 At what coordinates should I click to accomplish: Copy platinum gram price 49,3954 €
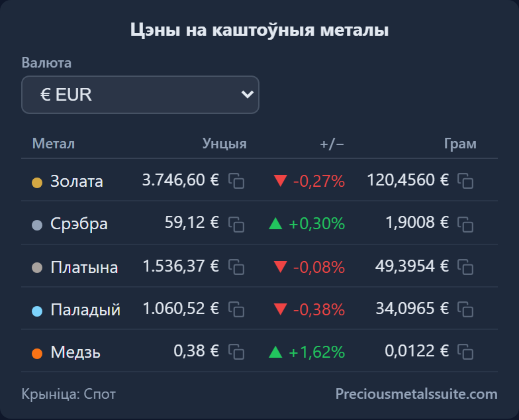465,267
